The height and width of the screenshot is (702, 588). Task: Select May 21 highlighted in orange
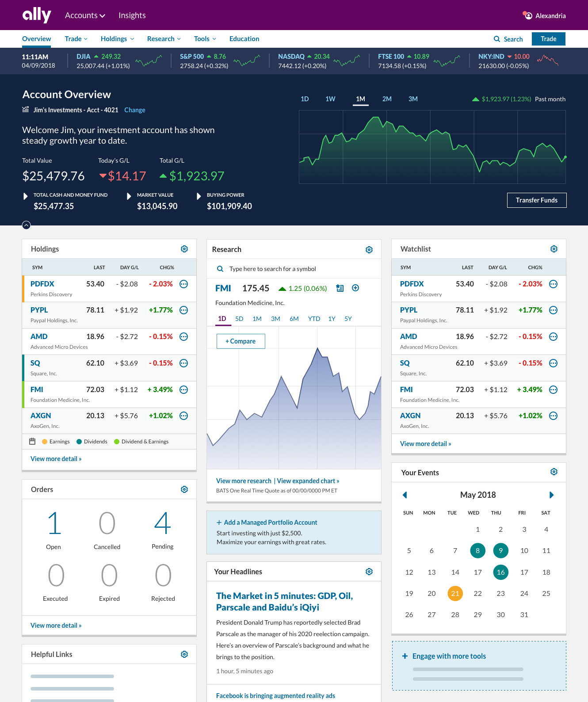click(x=455, y=593)
